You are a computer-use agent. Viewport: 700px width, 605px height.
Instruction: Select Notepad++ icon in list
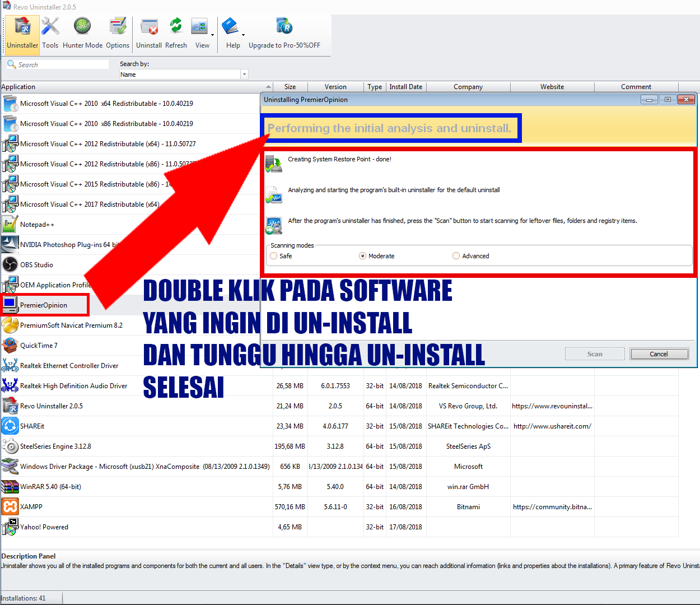10,225
